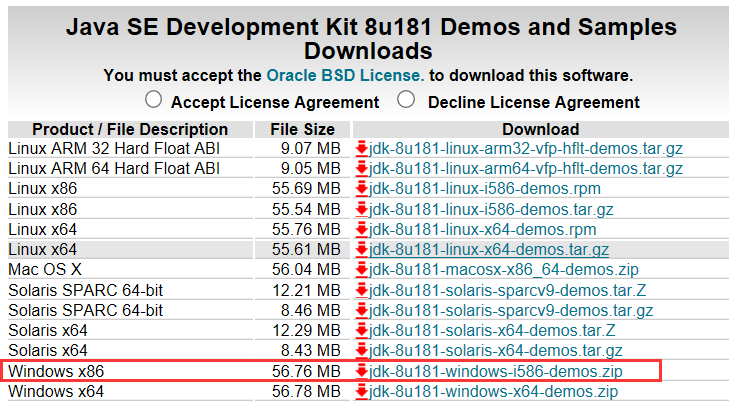Select the Decline License Agreement radio button
The width and height of the screenshot is (749, 414).
[x=406, y=100]
